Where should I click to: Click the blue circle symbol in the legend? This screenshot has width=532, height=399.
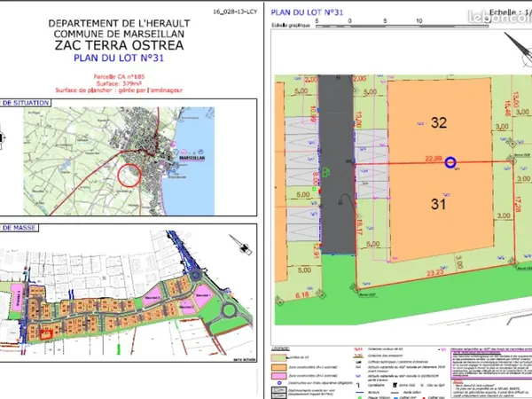point(279,383)
